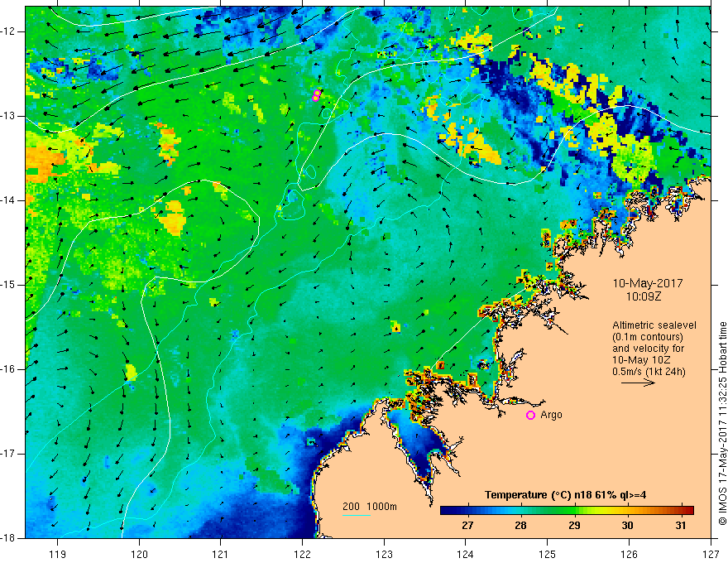Click the -16 latitude axis label
The height and width of the screenshot is (563, 728).
click(8, 369)
